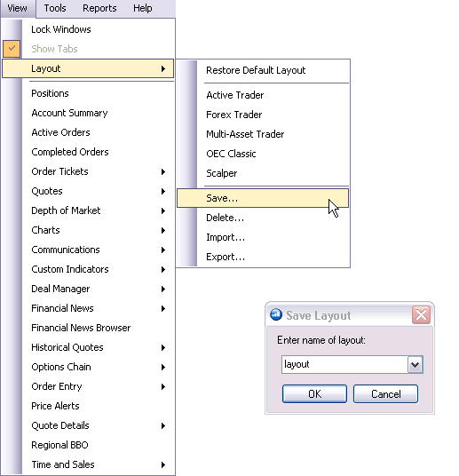This screenshot has width=459, height=476.
Task: Select Save... in Layout submenu
Action: tap(263, 198)
